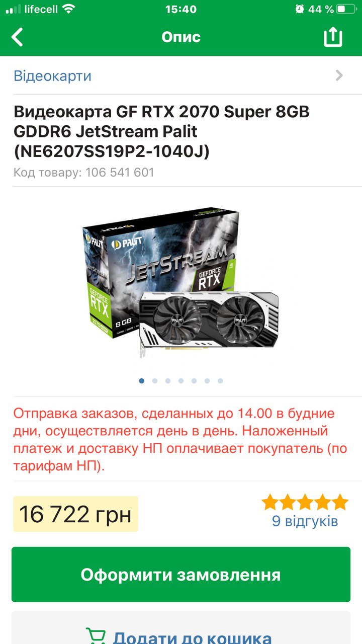The image size is (362, 644).
Task: Tap the alarm clock status icon
Action: pyautogui.click(x=300, y=9)
